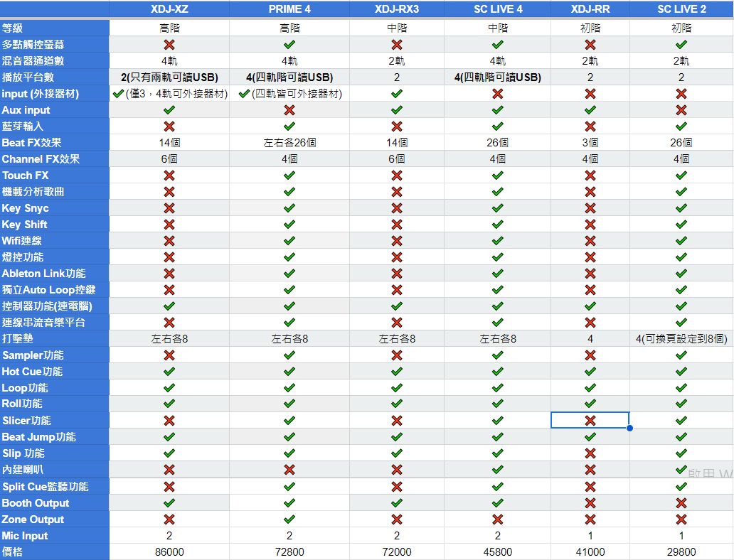Click the red cross for XDJ-RR Slip 功能
734x560 pixels.
[590, 453]
